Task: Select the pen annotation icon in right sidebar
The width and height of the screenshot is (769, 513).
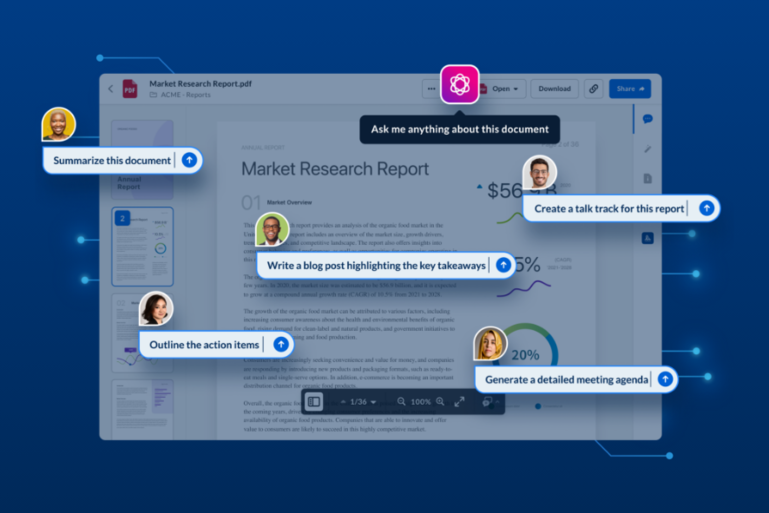Action: tap(647, 149)
